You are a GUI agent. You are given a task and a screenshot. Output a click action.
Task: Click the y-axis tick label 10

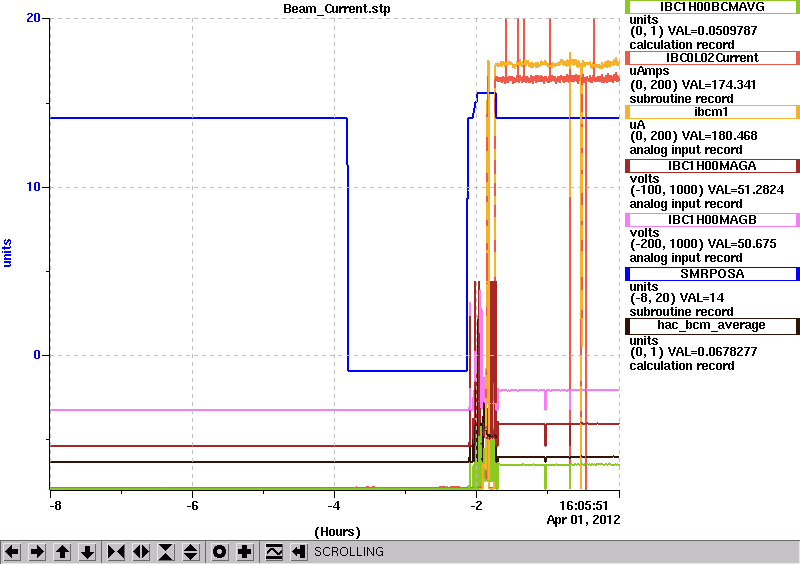[33, 187]
